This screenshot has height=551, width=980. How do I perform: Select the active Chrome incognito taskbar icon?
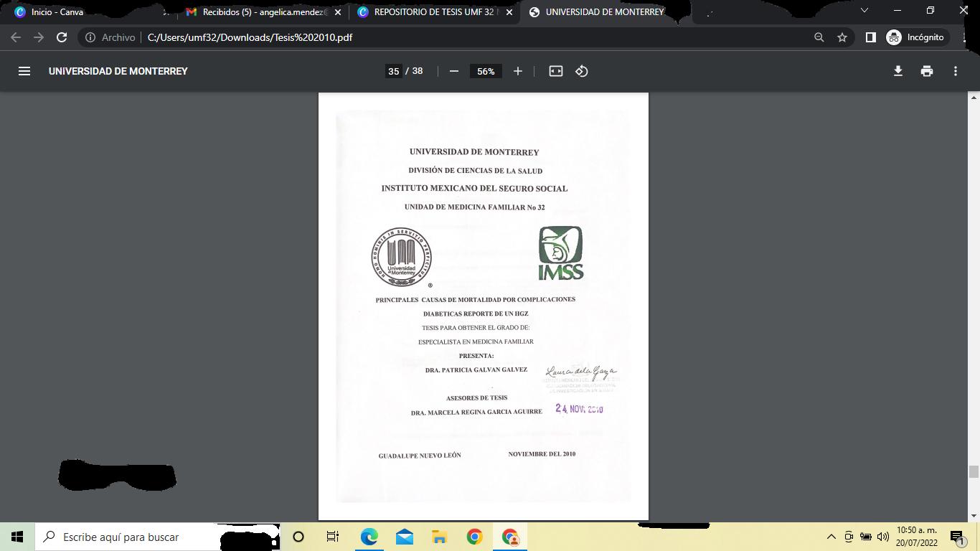pyautogui.click(x=510, y=537)
